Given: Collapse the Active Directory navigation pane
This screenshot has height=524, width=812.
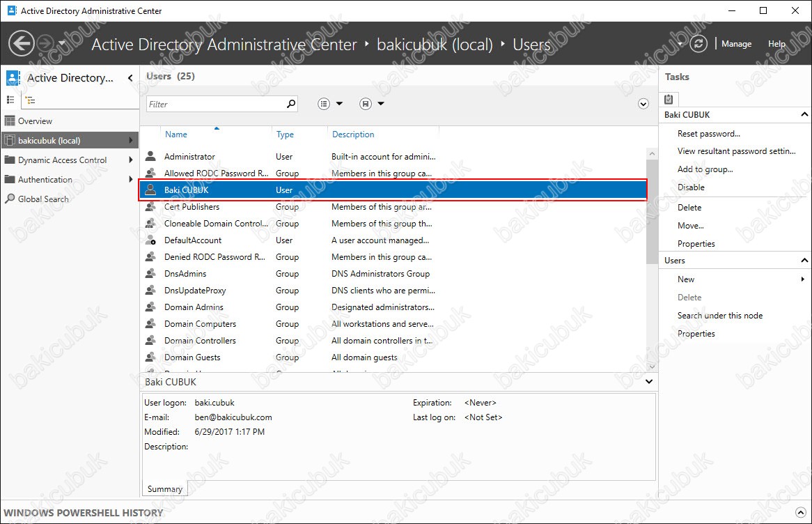Looking at the screenshot, I should pos(130,78).
